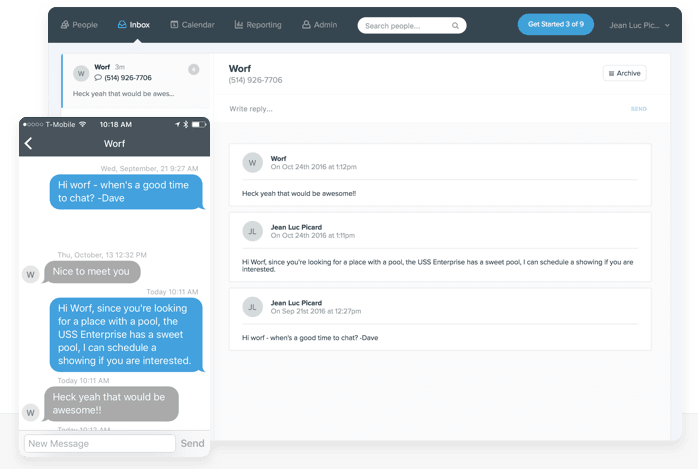Click the Write reply text field
This screenshot has width=698, height=469.
(420, 108)
